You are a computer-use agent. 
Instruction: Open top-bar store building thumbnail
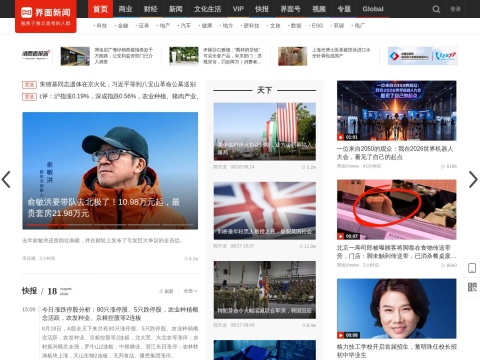coord(75,56)
